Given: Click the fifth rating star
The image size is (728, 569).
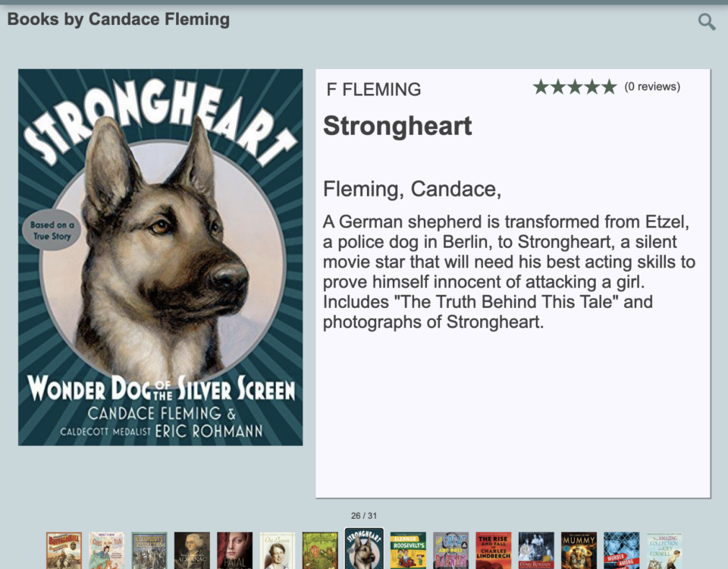Looking at the screenshot, I should click(x=609, y=86).
